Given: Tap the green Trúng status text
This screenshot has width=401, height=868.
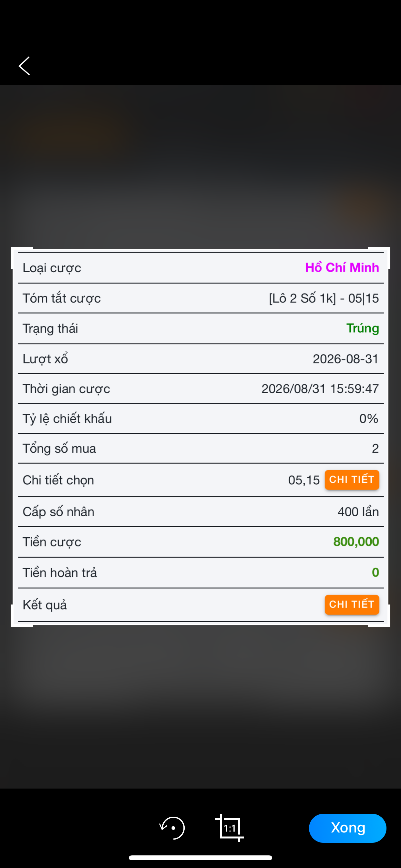Looking at the screenshot, I should pos(363,328).
